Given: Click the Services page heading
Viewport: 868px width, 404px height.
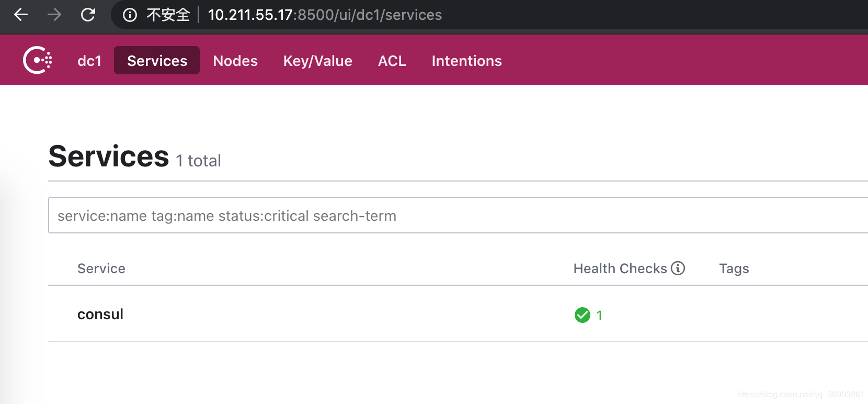Looking at the screenshot, I should click(109, 156).
